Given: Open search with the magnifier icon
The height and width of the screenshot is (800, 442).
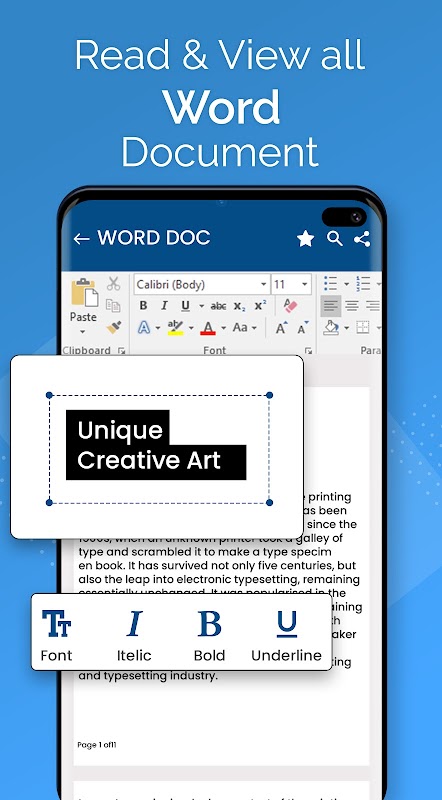Looking at the screenshot, I should pos(335,238).
